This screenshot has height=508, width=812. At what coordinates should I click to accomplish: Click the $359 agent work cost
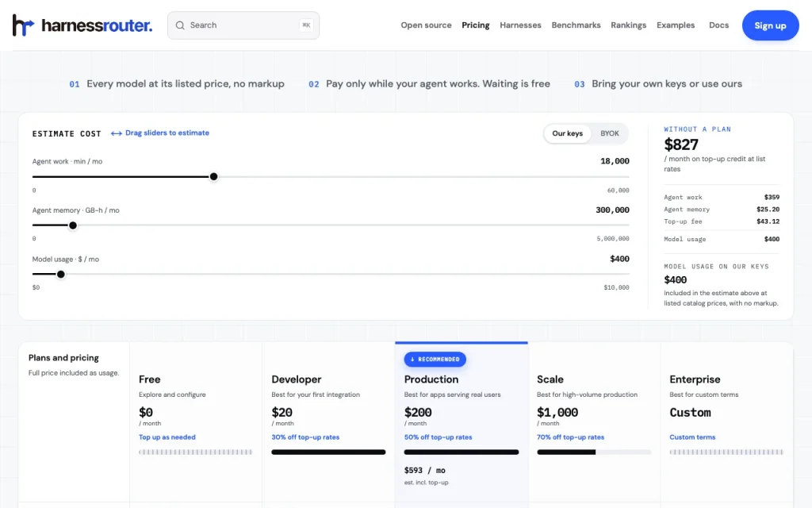[x=772, y=197]
